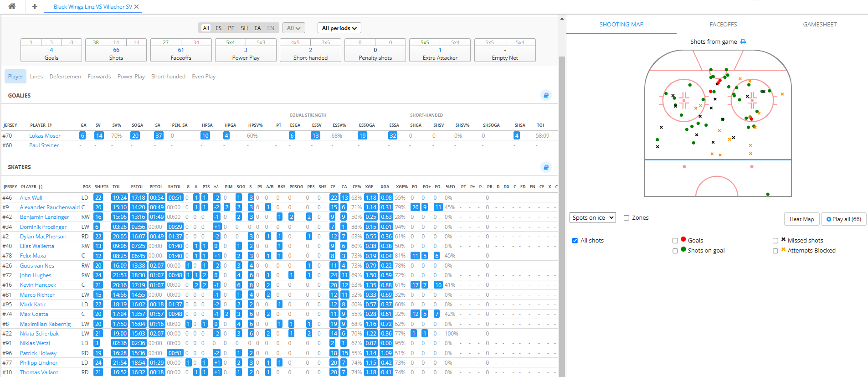Close the Black Wings Linz VS Villacher SV tab
This screenshot has width=868, height=377.
tap(137, 7)
